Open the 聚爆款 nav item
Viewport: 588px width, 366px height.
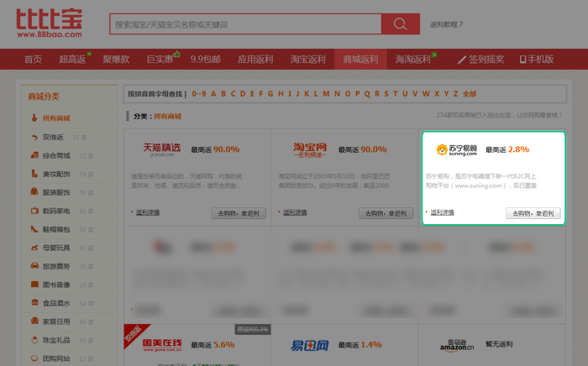(116, 60)
